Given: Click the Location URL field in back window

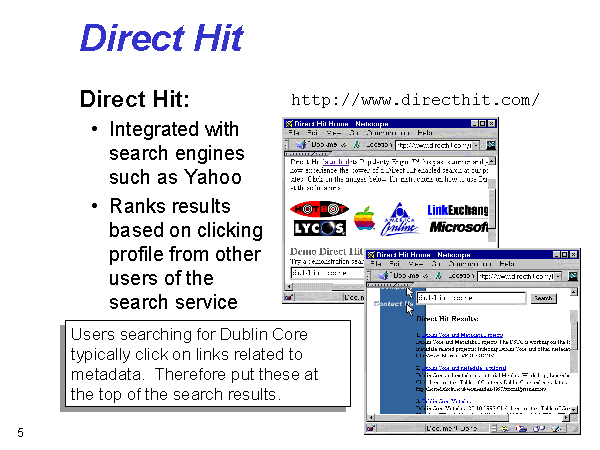Looking at the screenshot, I should tap(435, 145).
